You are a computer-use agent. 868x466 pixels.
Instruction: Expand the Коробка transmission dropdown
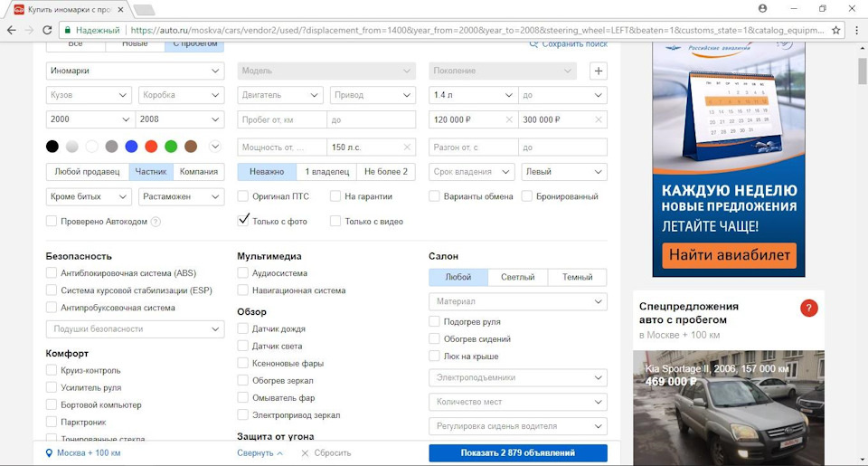click(181, 95)
